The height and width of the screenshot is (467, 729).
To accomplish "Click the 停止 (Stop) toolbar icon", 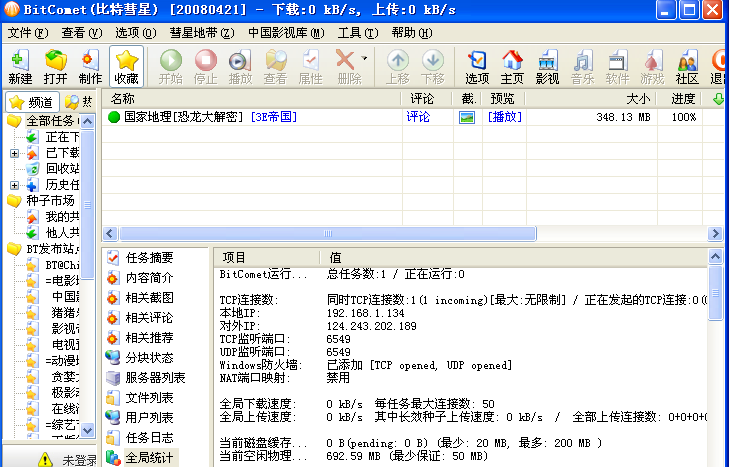I will (205, 67).
